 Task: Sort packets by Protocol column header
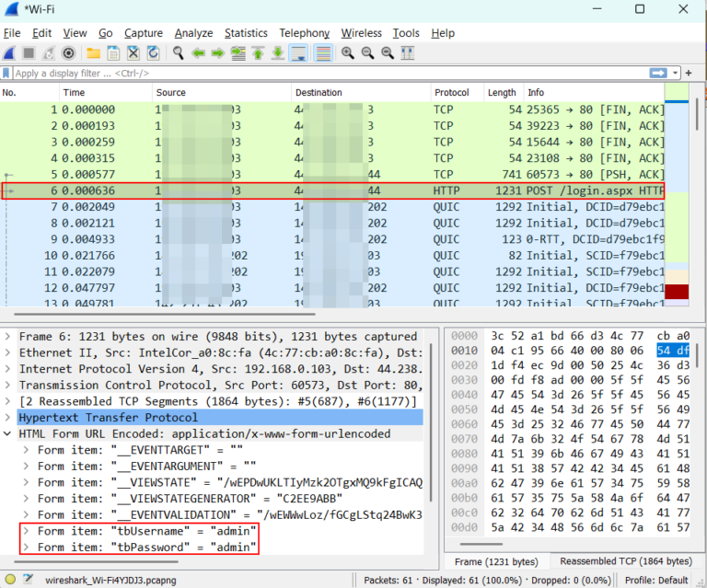click(x=458, y=92)
